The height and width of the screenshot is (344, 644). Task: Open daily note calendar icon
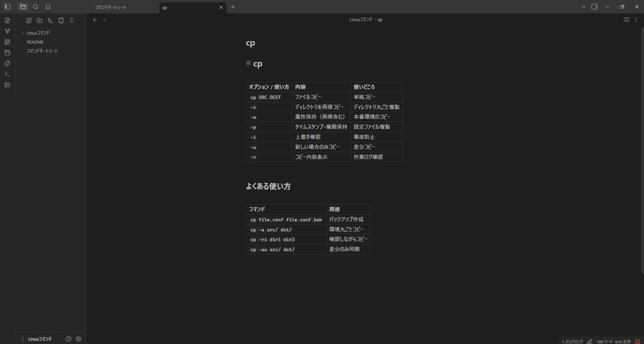click(x=8, y=53)
